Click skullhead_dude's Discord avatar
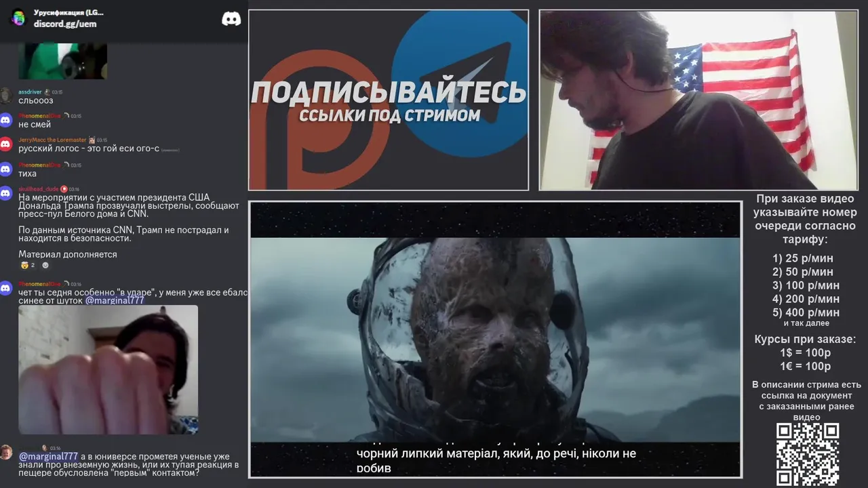The image size is (868, 488). 6,193
